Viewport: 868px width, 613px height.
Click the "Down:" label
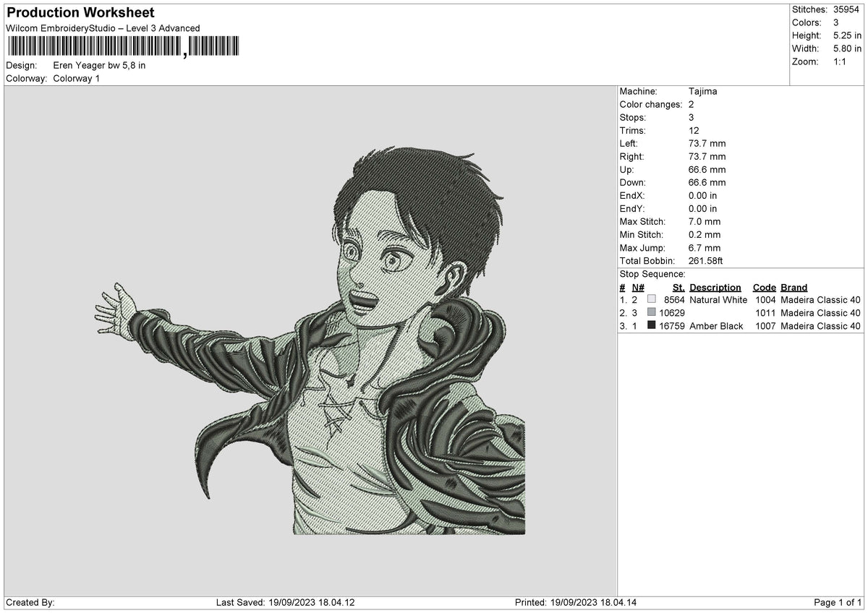point(633,183)
